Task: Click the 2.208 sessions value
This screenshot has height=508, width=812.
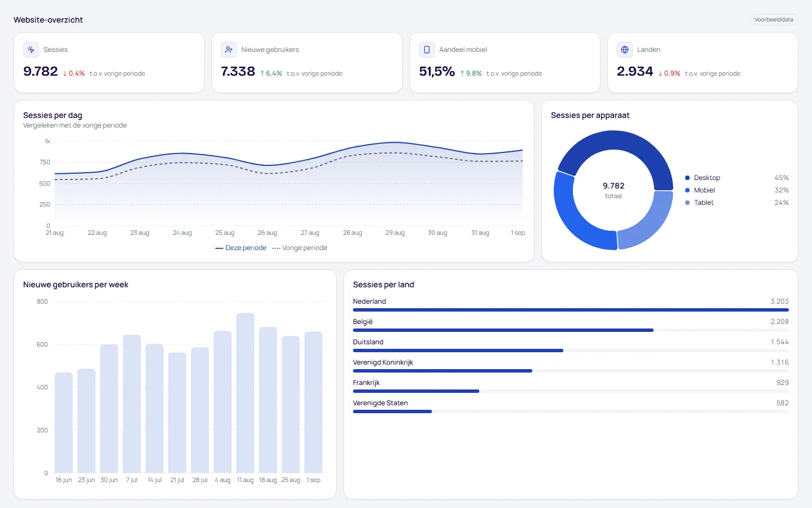Action: [779, 322]
